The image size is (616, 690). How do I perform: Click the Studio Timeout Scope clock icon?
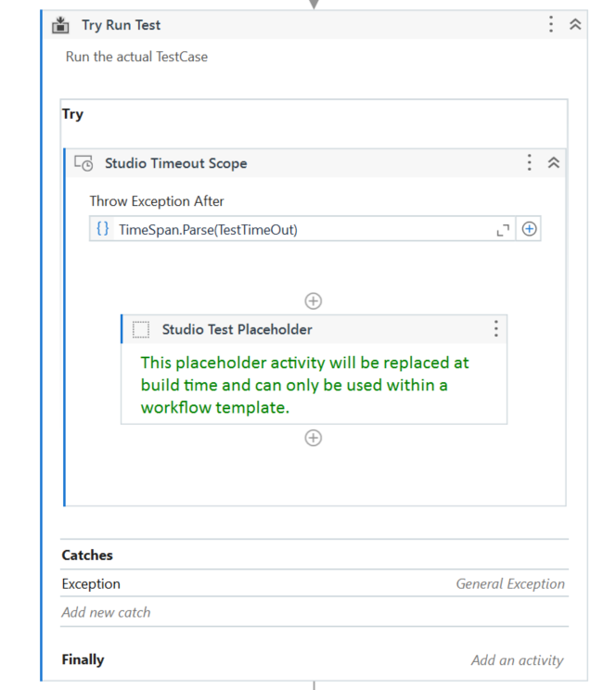tap(83, 163)
